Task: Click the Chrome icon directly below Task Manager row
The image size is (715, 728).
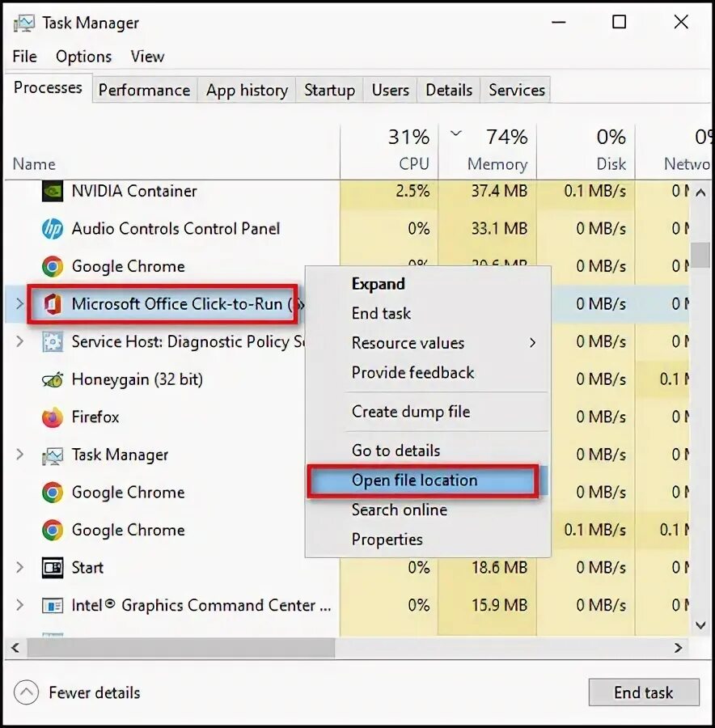Action: (x=53, y=493)
